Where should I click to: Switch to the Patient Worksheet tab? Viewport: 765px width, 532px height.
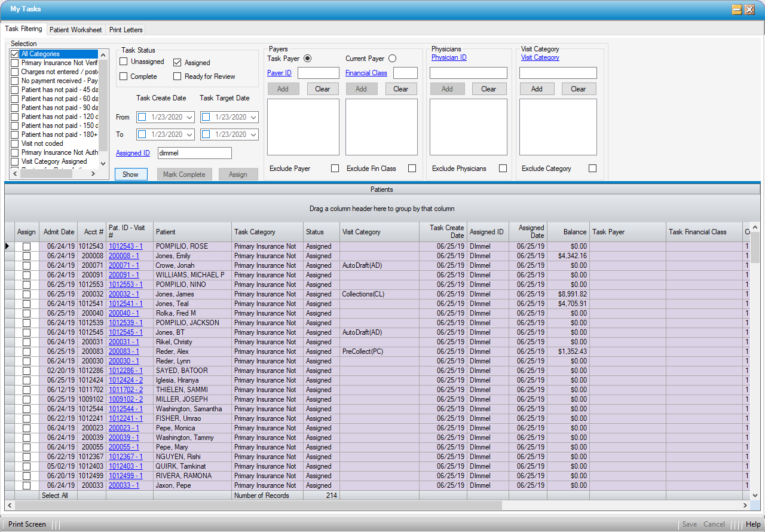point(75,30)
